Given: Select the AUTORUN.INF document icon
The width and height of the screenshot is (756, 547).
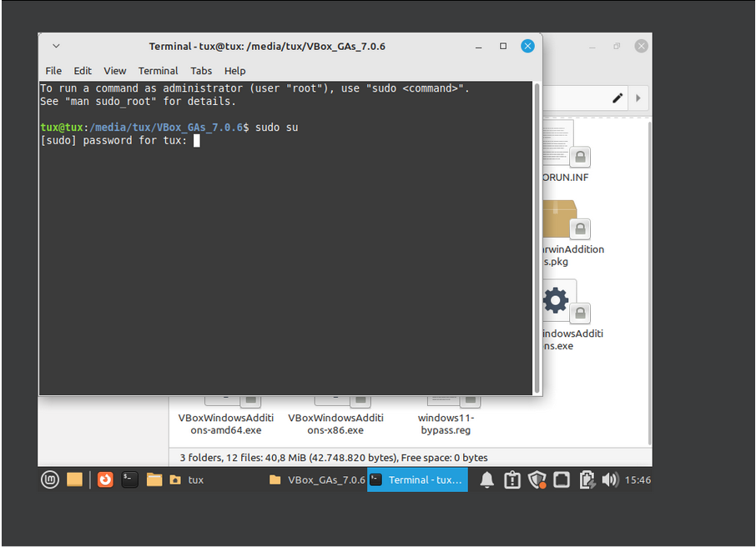Looking at the screenshot, I should [565, 143].
